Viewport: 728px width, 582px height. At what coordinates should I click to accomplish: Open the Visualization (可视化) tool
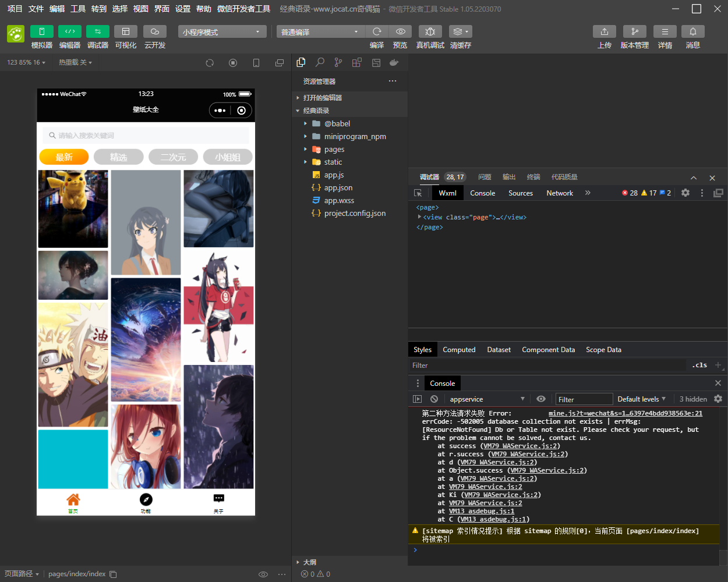(126, 31)
